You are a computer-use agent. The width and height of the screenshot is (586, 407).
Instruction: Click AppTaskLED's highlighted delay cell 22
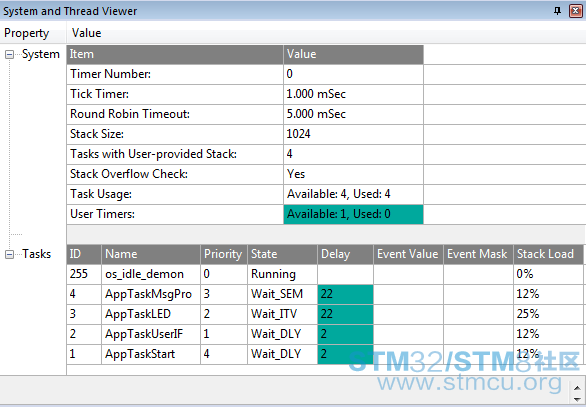[345, 314]
